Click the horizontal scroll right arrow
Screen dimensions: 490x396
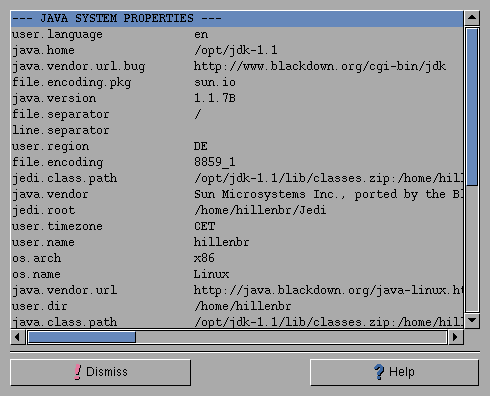[455, 337]
